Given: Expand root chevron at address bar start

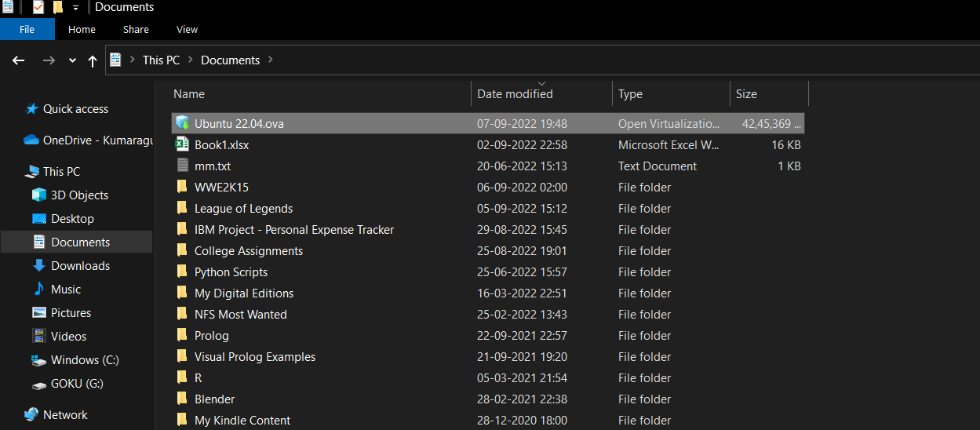Looking at the screenshot, I should (x=132, y=60).
